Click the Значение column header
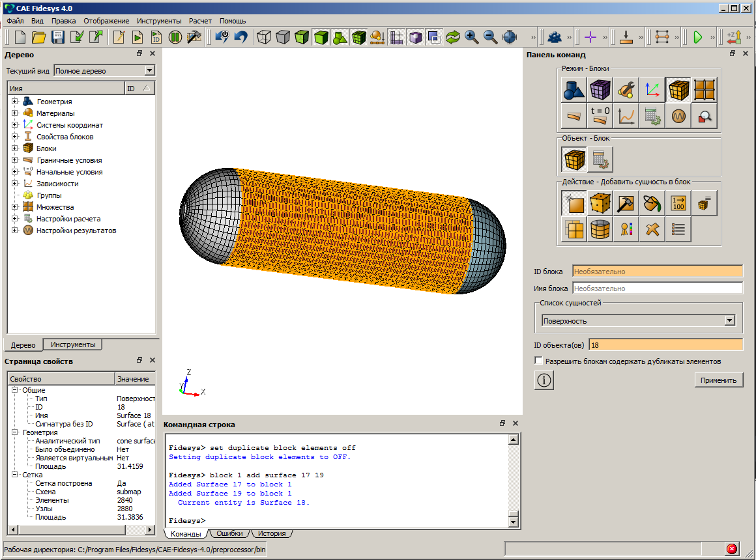756x560 pixels. [x=135, y=379]
